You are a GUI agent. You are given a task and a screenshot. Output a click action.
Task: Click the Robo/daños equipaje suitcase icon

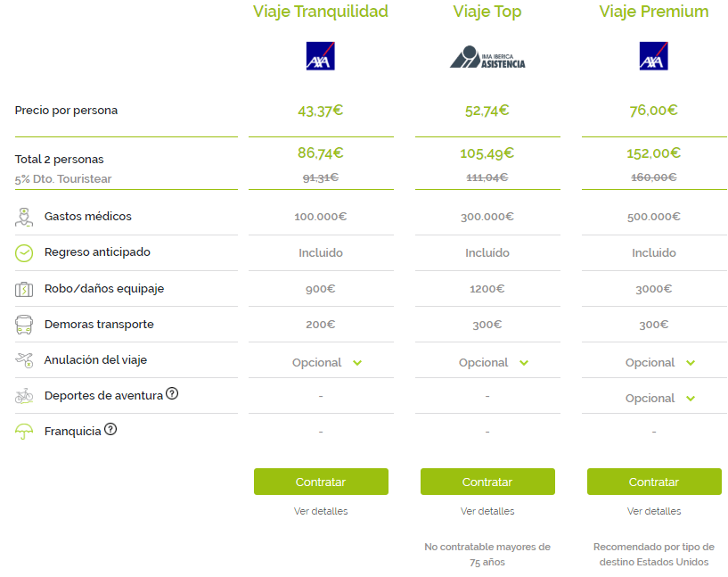tap(24, 290)
